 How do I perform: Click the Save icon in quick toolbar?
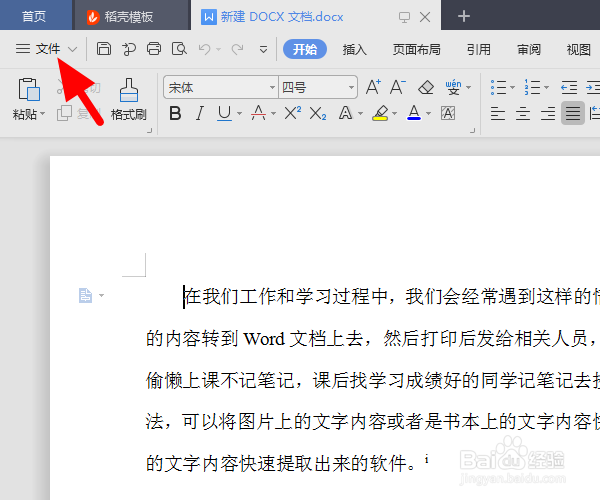(103, 49)
